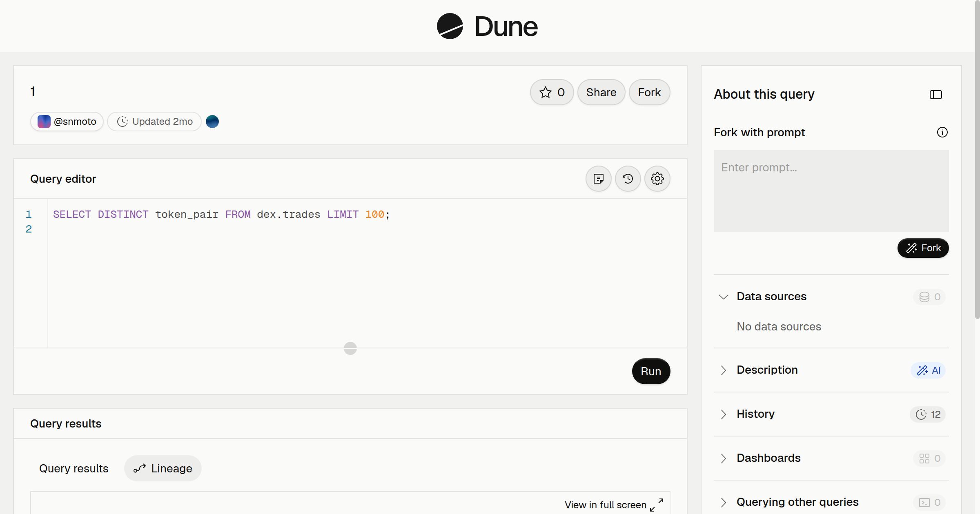Switch to the Lineage tab

[163, 468]
